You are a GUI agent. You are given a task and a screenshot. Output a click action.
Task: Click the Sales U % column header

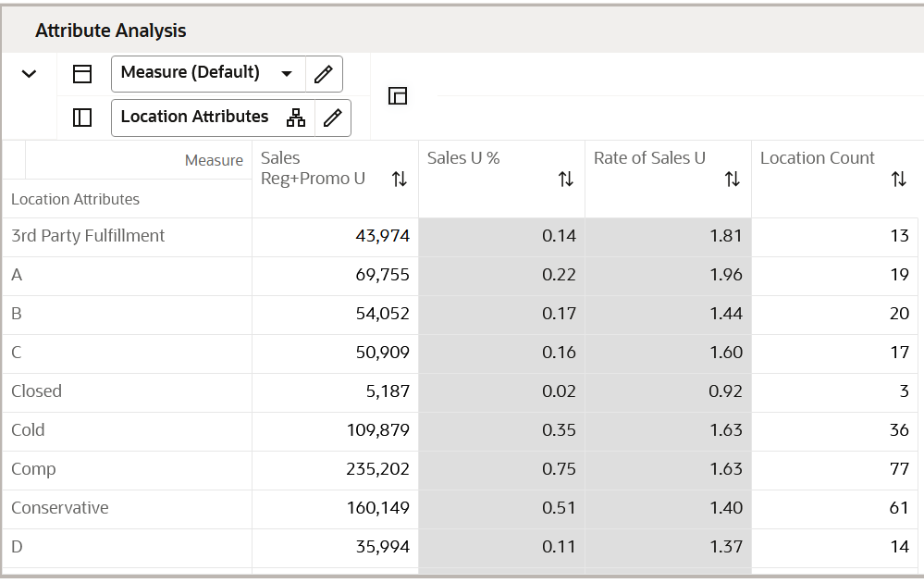pos(463,157)
